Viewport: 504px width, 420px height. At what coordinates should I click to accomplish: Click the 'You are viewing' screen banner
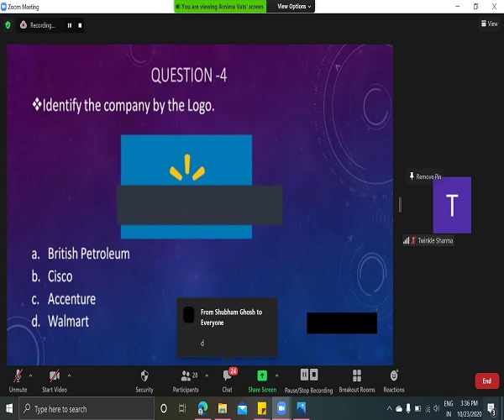tap(220, 7)
